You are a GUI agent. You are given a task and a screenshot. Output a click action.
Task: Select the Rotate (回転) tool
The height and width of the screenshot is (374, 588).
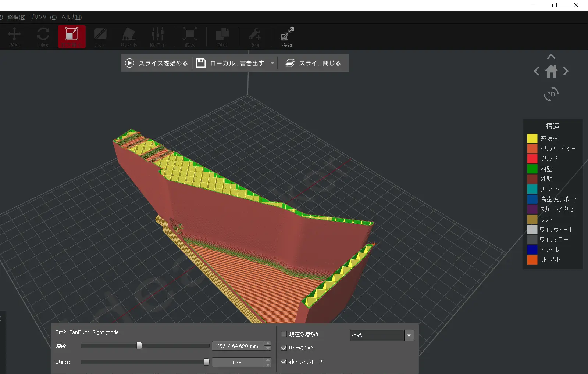[x=43, y=37]
